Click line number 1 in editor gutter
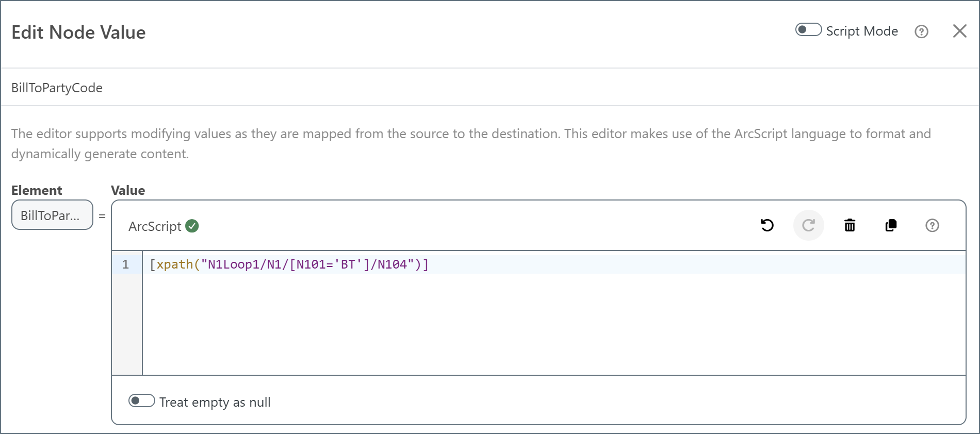The image size is (980, 434). (x=125, y=264)
